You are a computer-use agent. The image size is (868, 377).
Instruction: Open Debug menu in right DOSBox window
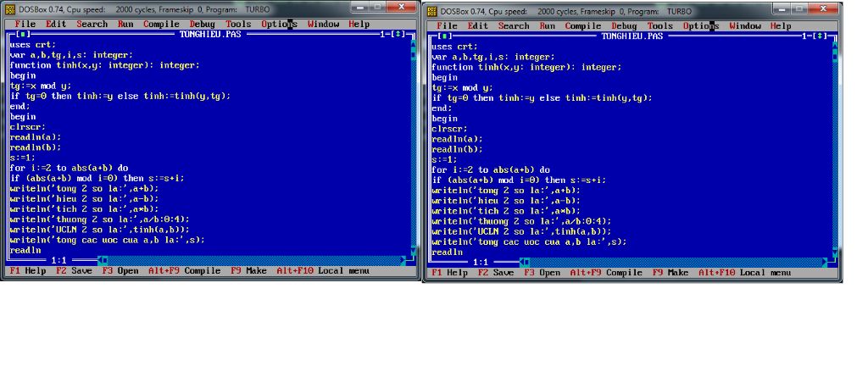[624, 26]
